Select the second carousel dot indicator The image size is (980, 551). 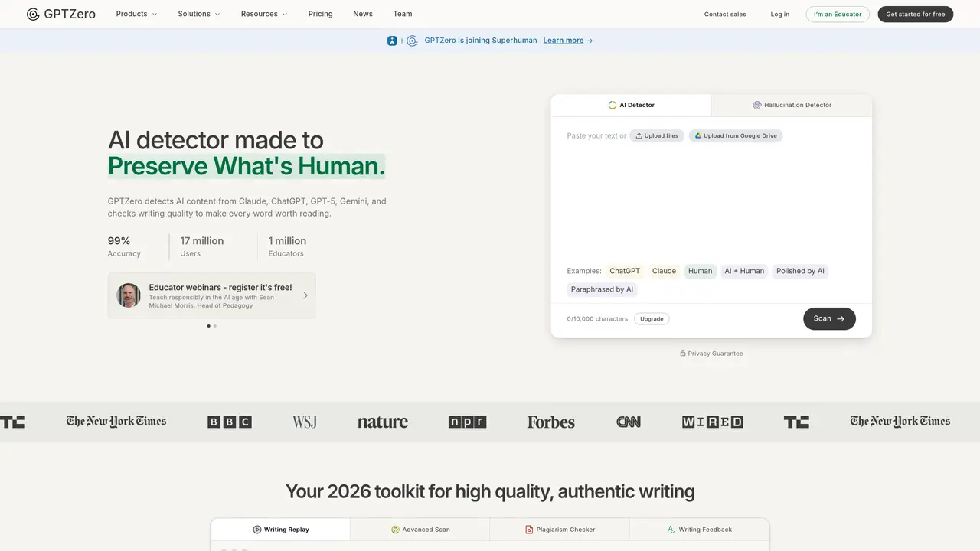coord(215,326)
